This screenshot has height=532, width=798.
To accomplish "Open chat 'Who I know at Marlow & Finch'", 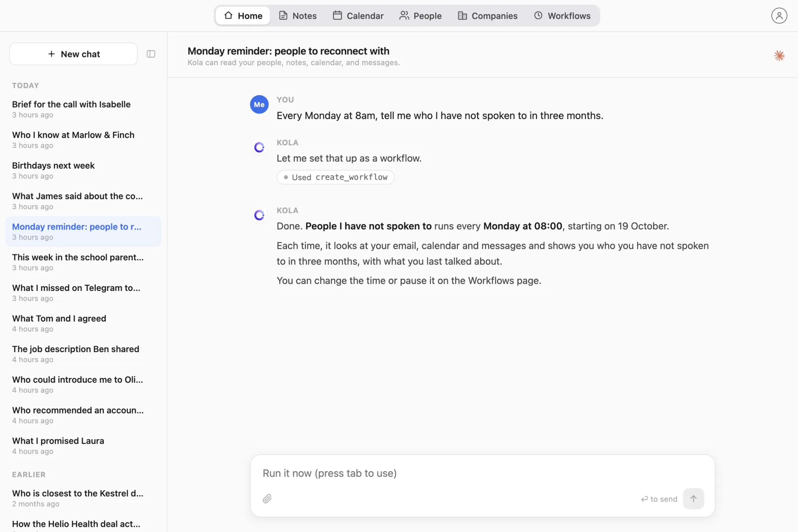I will tap(83, 140).
